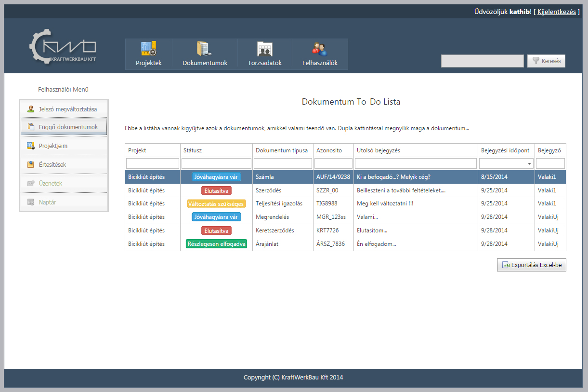Click 'Beilleszteni a további feltételeket....' entry
588x392 pixels.
(x=401, y=190)
